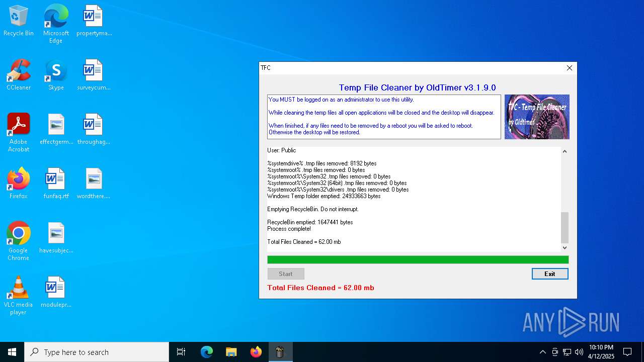
Task: Open Firefox from the taskbar
Action: click(256, 352)
